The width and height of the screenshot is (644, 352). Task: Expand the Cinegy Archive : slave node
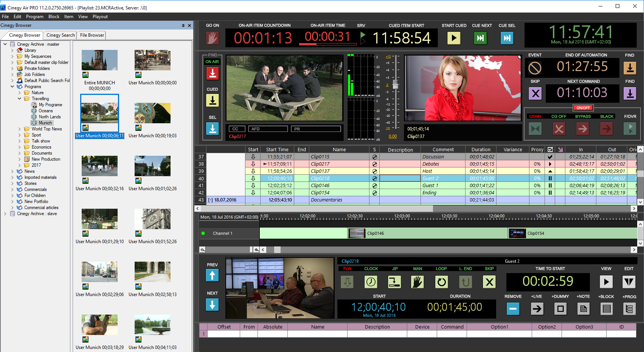5,214
